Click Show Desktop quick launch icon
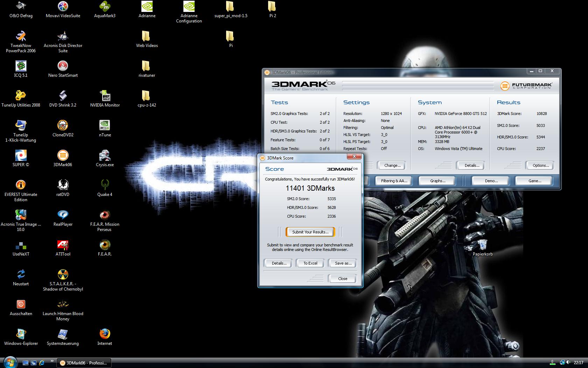Screen dimensions: 588x368 25,363
